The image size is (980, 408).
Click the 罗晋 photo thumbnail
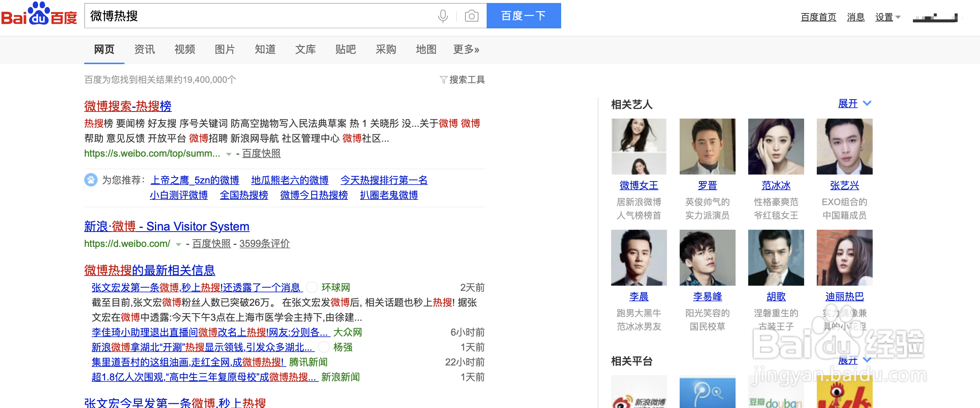[707, 147]
